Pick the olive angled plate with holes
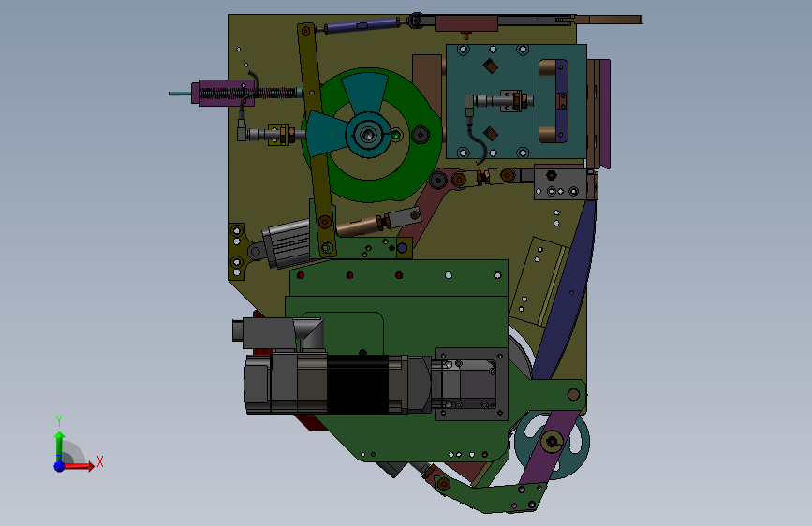The width and height of the screenshot is (812, 526). 537,282
